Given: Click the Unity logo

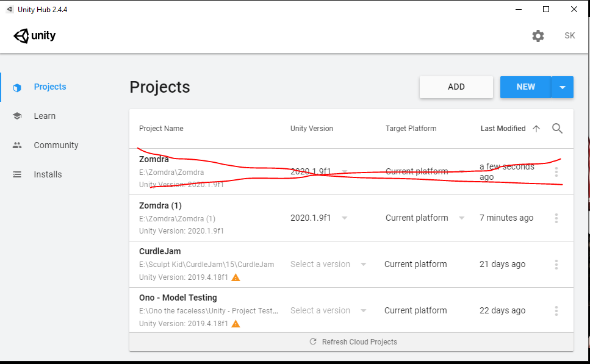Looking at the screenshot, I should (x=35, y=36).
